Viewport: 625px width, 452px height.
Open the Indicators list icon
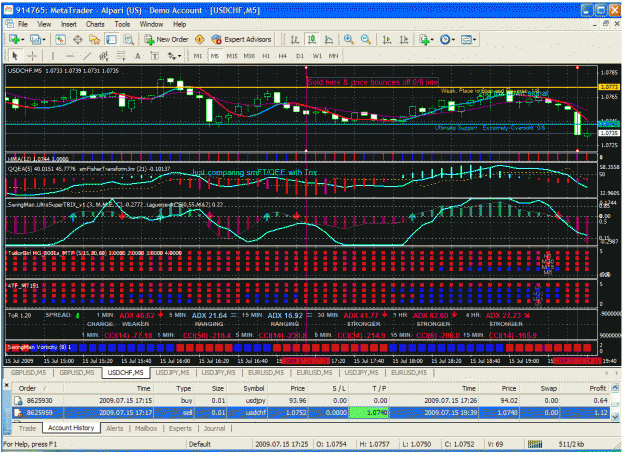(x=424, y=39)
